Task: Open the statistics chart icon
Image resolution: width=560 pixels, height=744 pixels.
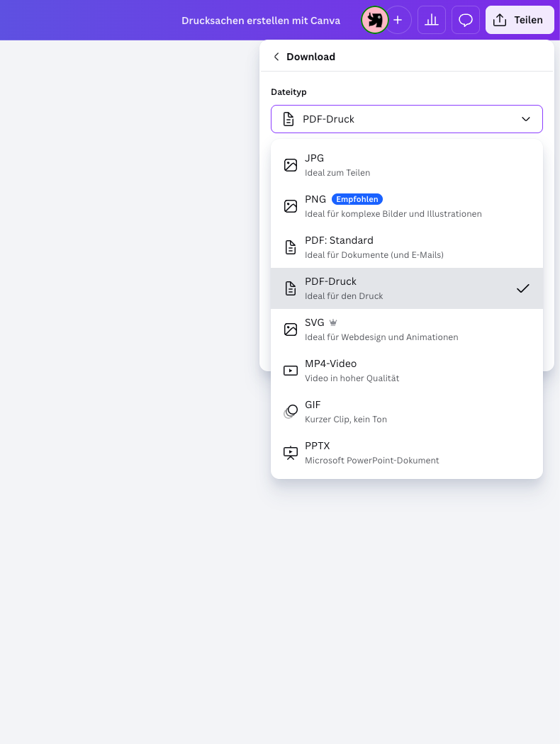Action: (x=431, y=20)
